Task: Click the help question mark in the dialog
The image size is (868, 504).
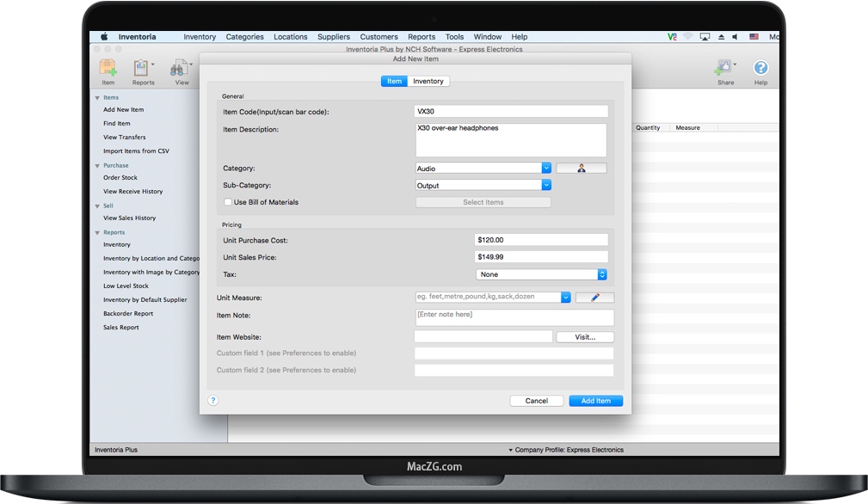Action: [212, 400]
